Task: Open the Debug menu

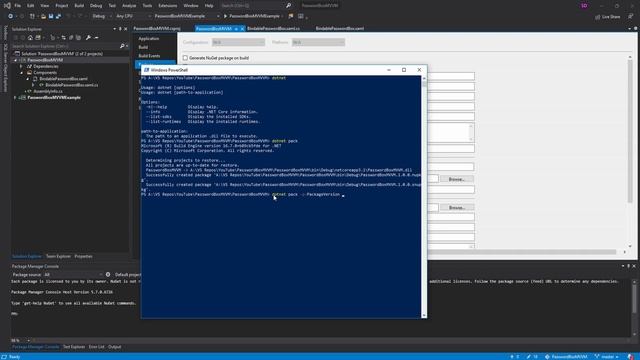Action: coord(96,6)
